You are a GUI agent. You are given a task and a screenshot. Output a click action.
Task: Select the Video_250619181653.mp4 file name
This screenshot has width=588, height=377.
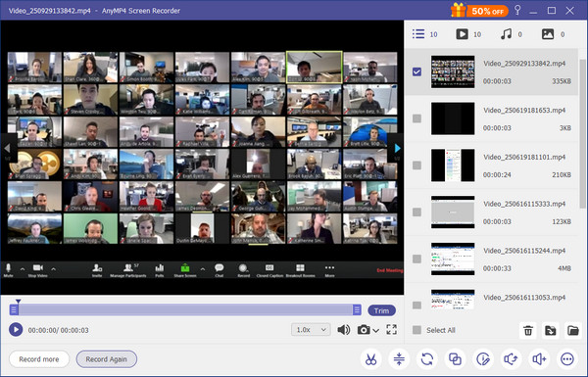point(524,111)
